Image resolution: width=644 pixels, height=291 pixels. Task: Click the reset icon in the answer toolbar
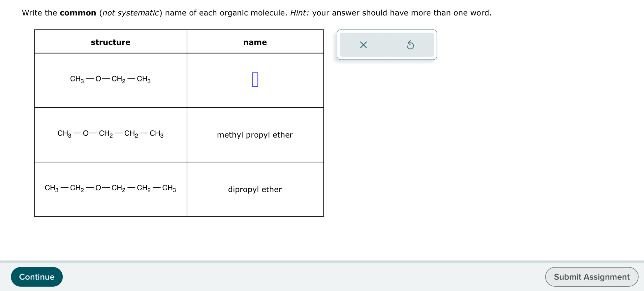410,45
